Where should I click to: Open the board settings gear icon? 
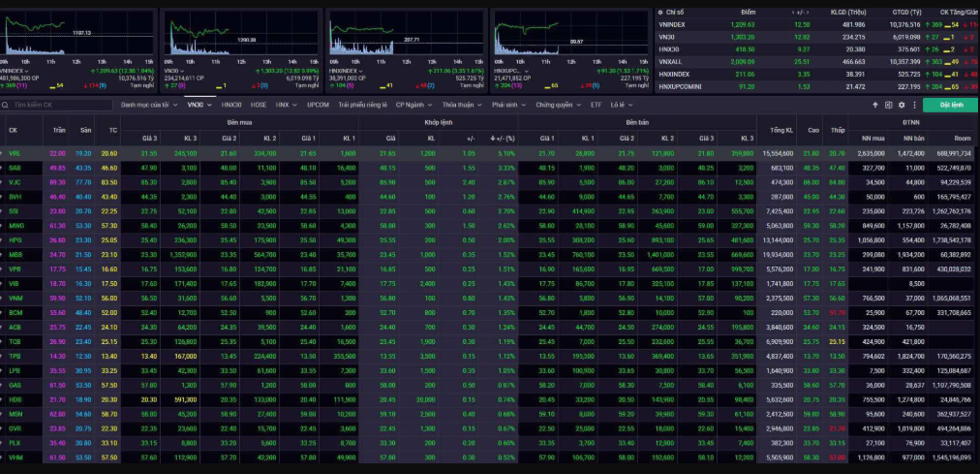click(x=902, y=105)
